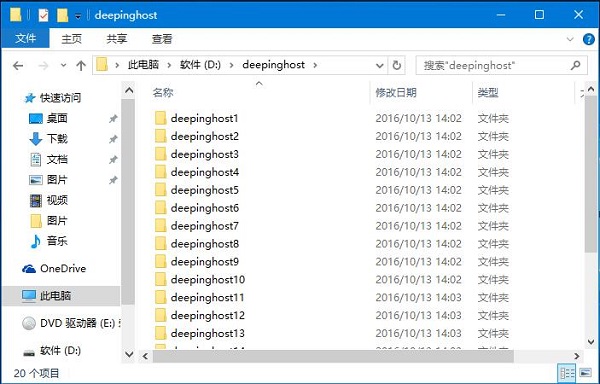Open the 文件 menu tab

(26, 39)
